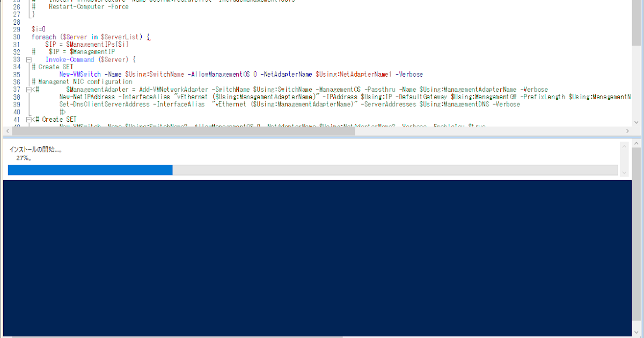This screenshot has width=644, height=338.
Task: Select the foreach keyword on line 30
Action: click(x=43, y=37)
